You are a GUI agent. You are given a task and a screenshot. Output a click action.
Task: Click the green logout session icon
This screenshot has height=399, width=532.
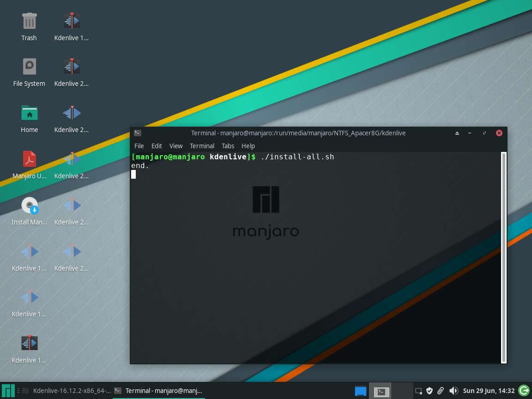[524, 391]
